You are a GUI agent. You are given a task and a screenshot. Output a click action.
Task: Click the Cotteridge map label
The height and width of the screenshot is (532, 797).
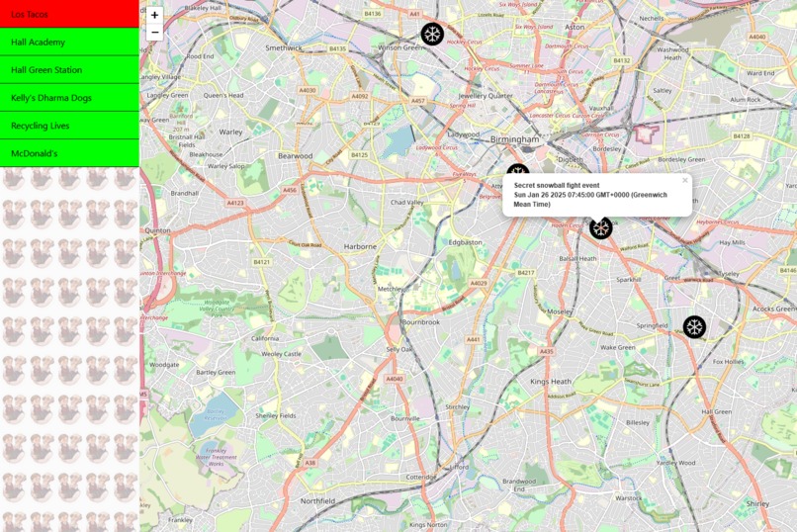click(x=421, y=478)
